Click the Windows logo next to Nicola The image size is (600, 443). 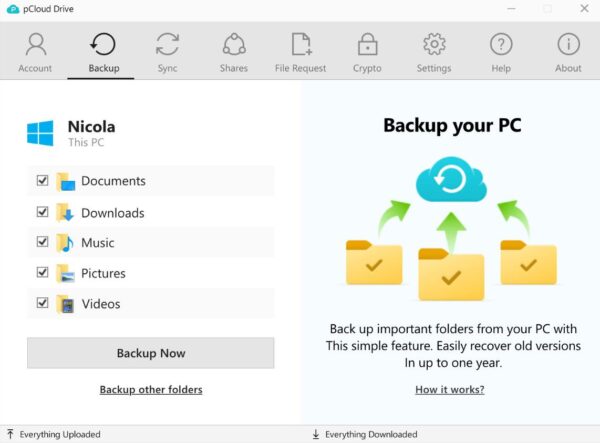[40, 133]
